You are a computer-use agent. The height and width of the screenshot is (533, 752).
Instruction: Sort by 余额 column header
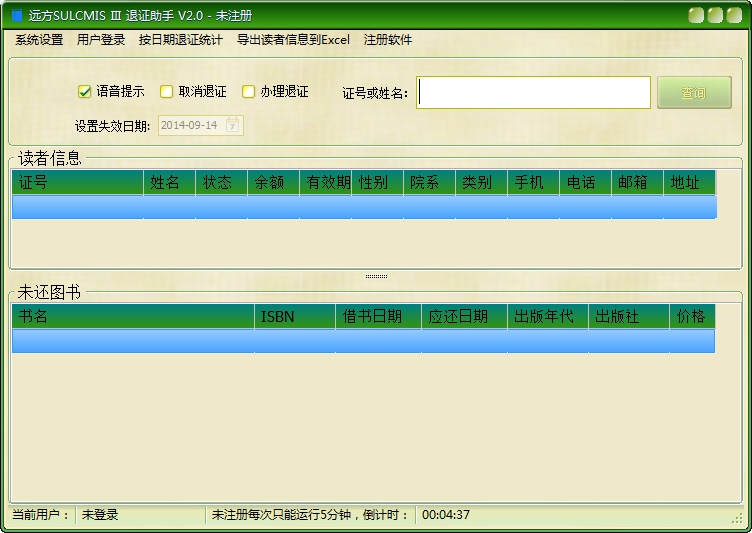pyautogui.click(x=274, y=182)
